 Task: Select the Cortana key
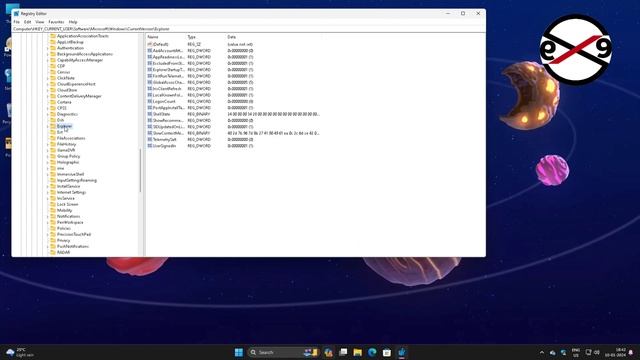[x=64, y=102]
